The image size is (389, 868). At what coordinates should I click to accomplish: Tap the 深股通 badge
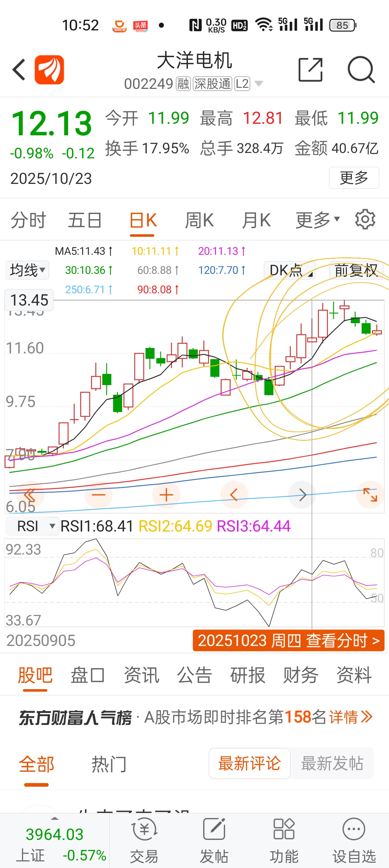tap(212, 84)
